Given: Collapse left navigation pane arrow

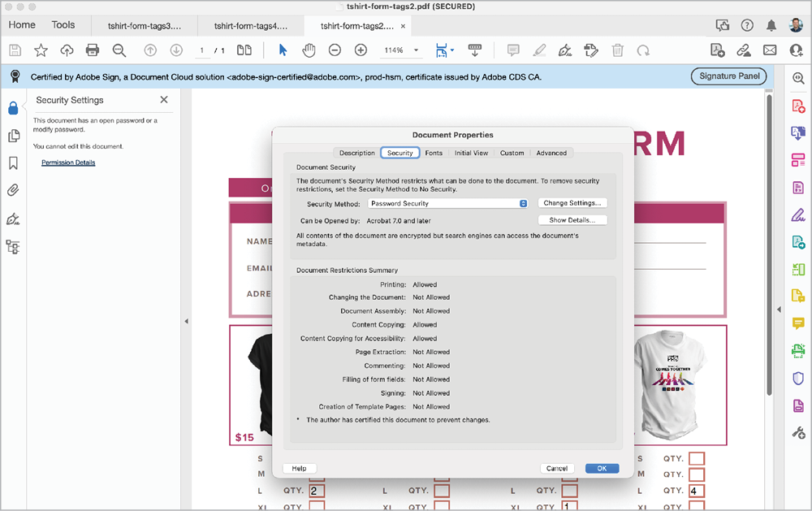Looking at the screenshot, I should click(186, 322).
